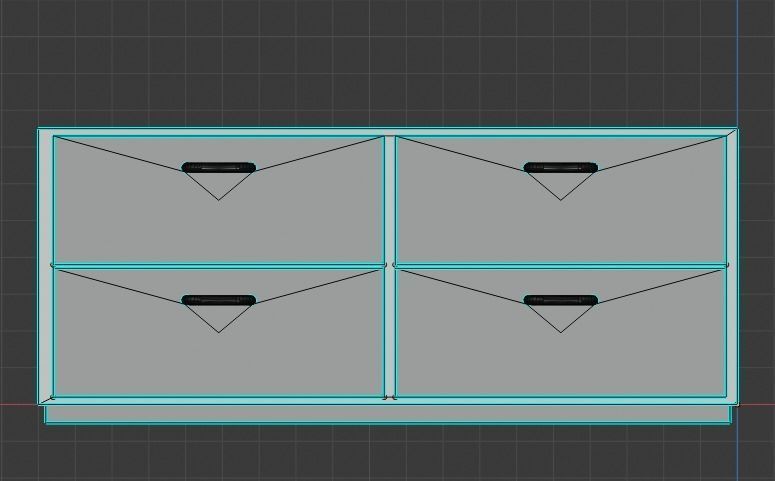Image resolution: width=775 pixels, height=481 pixels.
Task: Select the dresser's base plinth
Action: [388, 414]
